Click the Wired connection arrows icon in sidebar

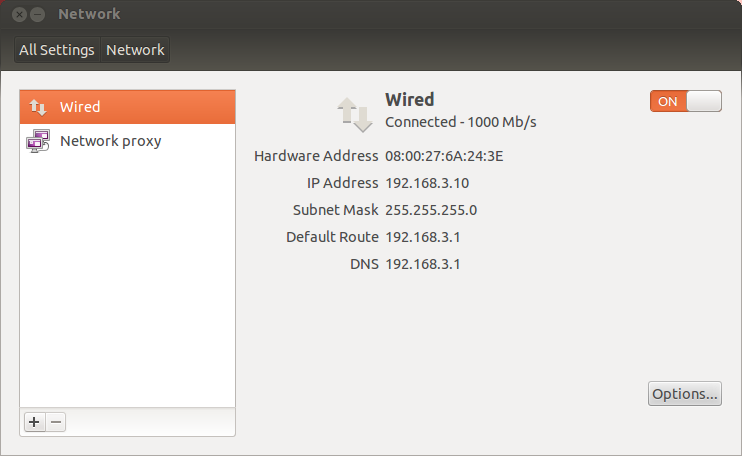tap(38, 107)
